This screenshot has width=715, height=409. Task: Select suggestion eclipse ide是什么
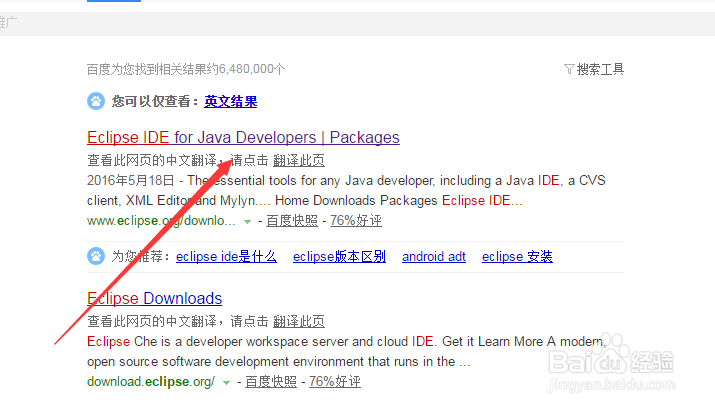(226, 257)
